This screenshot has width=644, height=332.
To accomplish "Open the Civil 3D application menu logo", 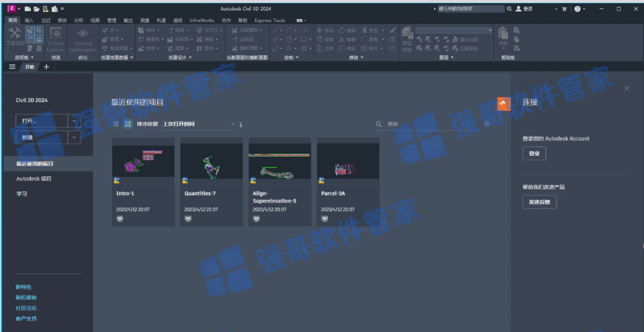I will tap(12, 8).
